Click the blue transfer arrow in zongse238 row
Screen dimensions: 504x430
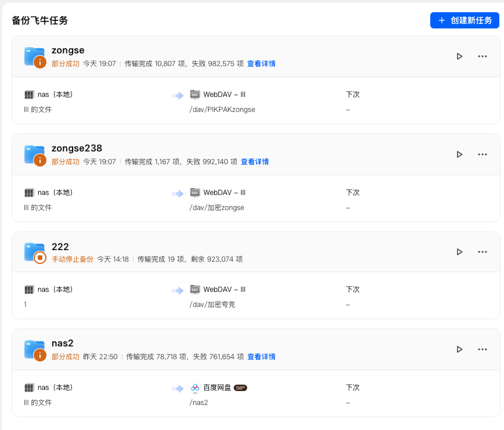(177, 192)
